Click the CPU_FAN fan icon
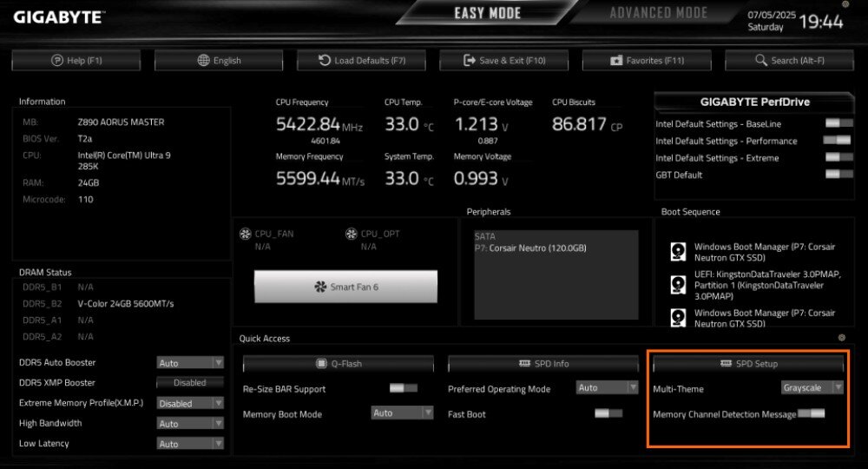 244,234
